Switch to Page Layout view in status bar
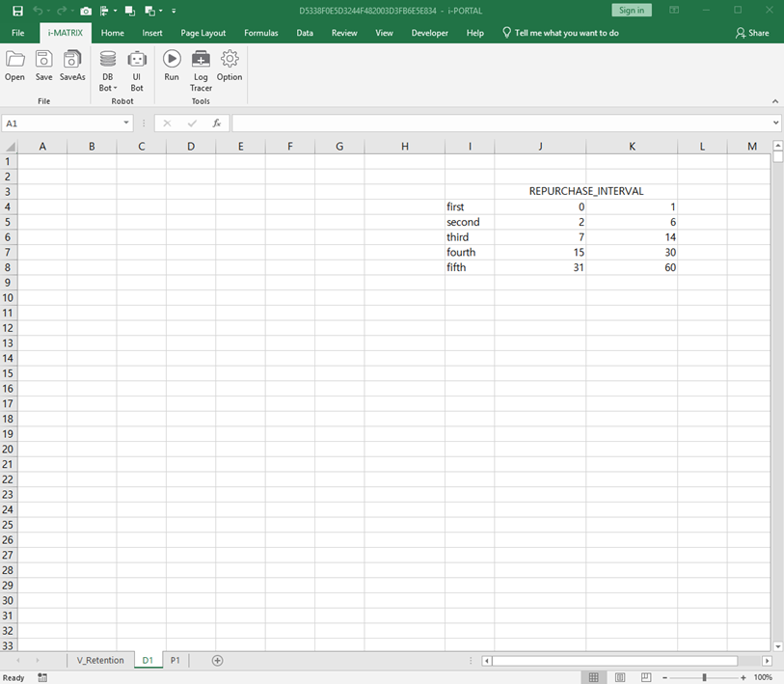 pos(619,676)
